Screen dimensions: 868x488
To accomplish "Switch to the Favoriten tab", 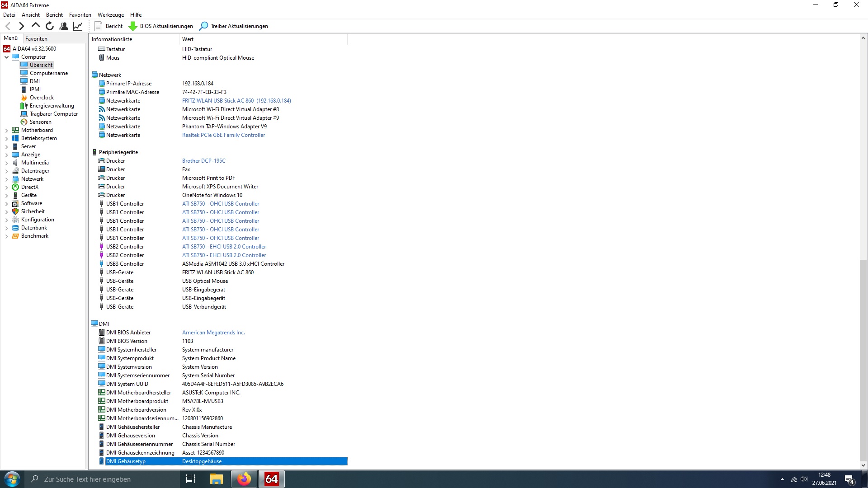I will coord(36,39).
